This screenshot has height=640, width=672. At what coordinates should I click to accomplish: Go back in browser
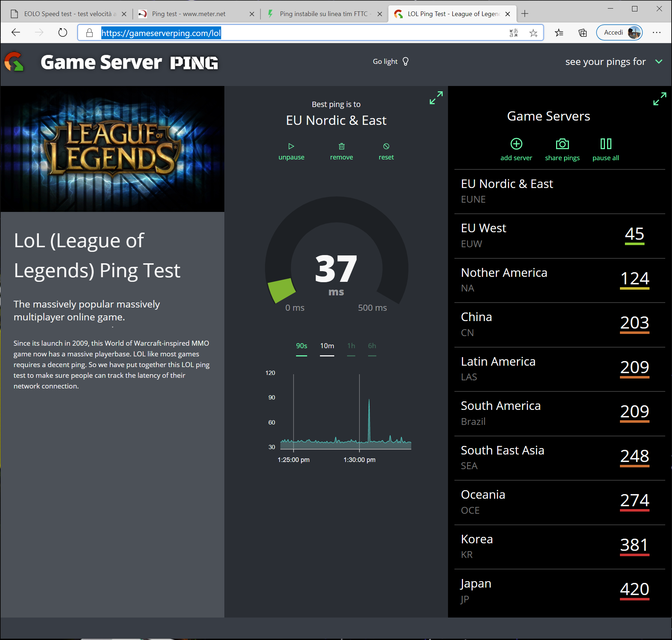pos(16,33)
